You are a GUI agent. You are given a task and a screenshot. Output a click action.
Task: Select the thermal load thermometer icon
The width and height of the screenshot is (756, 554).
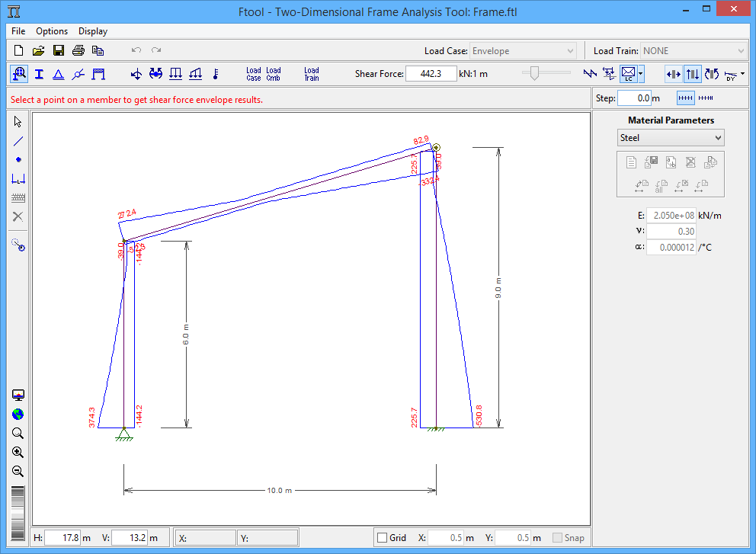(x=215, y=74)
